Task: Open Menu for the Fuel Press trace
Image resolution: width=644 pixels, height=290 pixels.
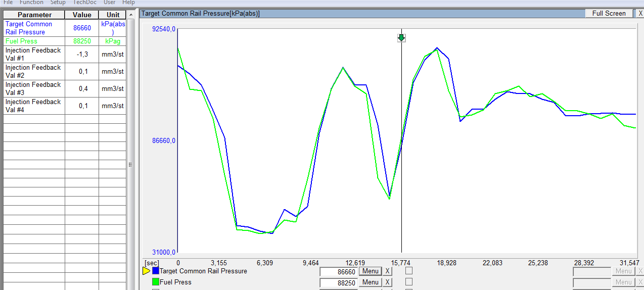Action: 370,282
